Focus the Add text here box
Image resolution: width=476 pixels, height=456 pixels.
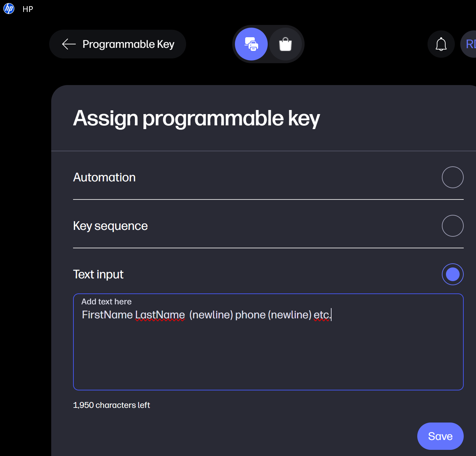[x=268, y=355]
